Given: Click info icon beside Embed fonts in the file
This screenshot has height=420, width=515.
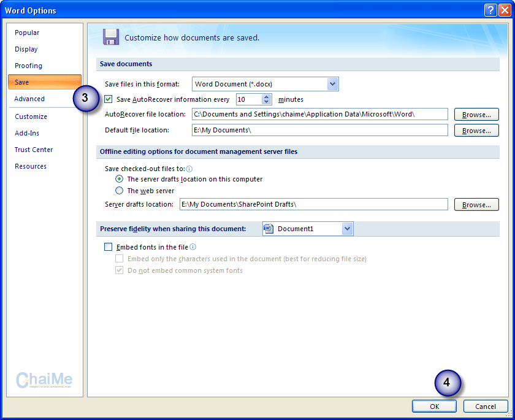Looking at the screenshot, I should point(193,247).
